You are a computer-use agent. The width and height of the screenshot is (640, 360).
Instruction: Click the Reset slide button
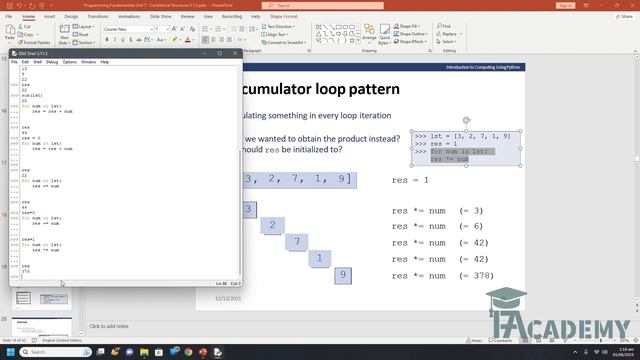pos(81,35)
